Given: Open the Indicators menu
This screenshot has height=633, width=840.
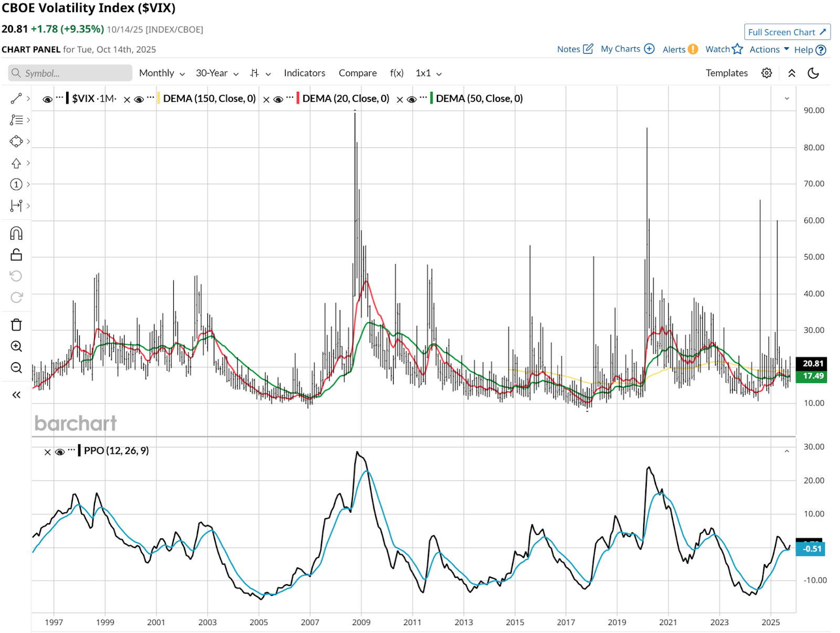Looking at the screenshot, I should tap(304, 73).
